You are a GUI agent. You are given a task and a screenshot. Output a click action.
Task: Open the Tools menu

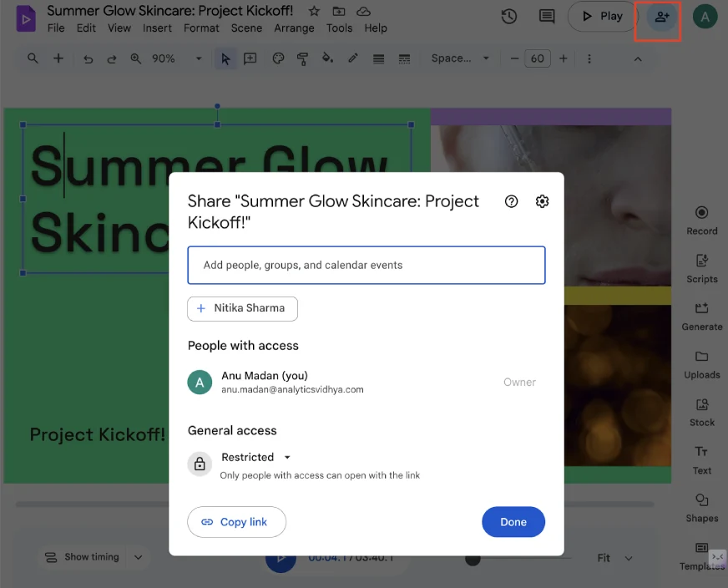coord(339,28)
